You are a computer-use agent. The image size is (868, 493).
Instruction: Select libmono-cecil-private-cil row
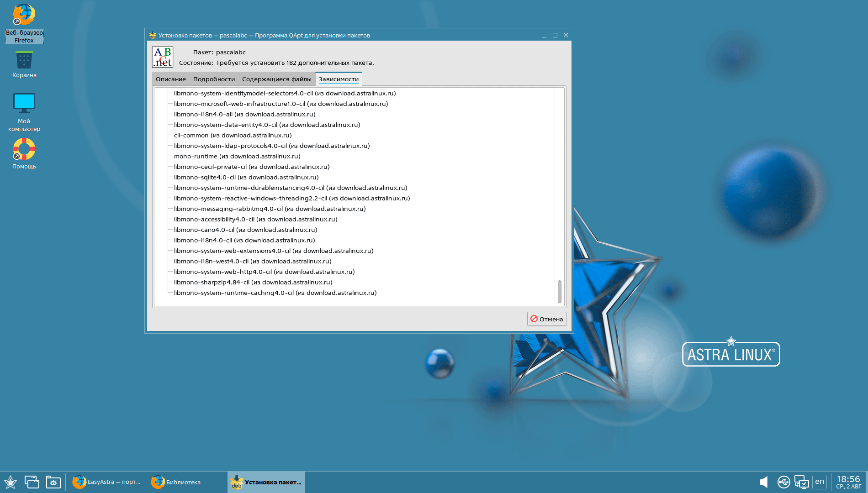252,167
